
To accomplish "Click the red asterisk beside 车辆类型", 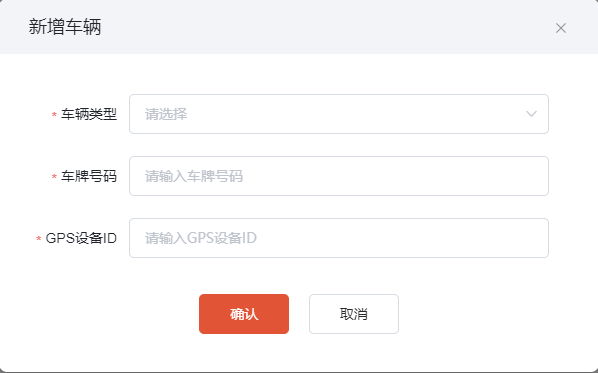I will [x=54, y=114].
